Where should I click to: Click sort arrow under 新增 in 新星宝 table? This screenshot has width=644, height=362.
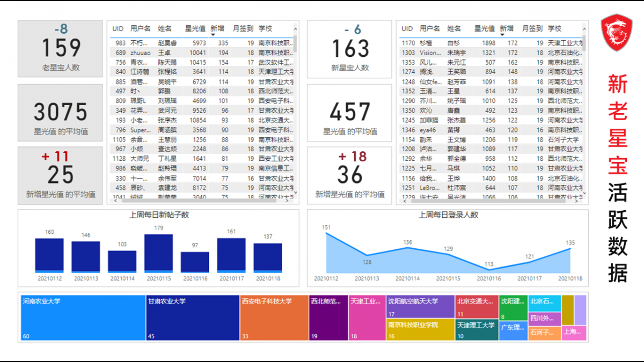click(x=502, y=35)
